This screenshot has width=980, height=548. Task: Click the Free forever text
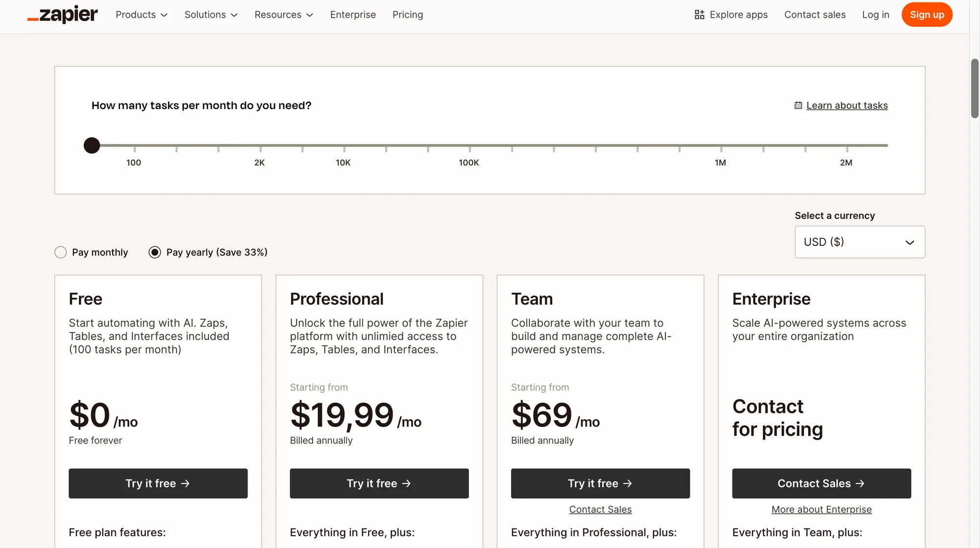(x=95, y=440)
